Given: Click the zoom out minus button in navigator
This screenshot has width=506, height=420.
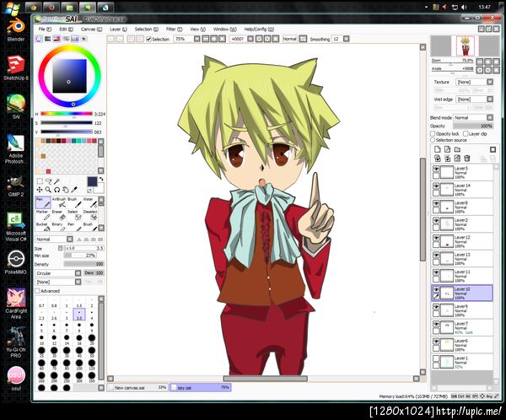Looking at the screenshot, I should (480, 62).
